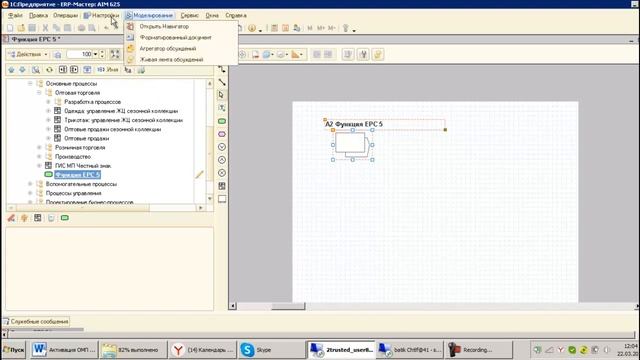Click the Copy toolbar icon
Screen dimensions: 640x360
[56, 28]
